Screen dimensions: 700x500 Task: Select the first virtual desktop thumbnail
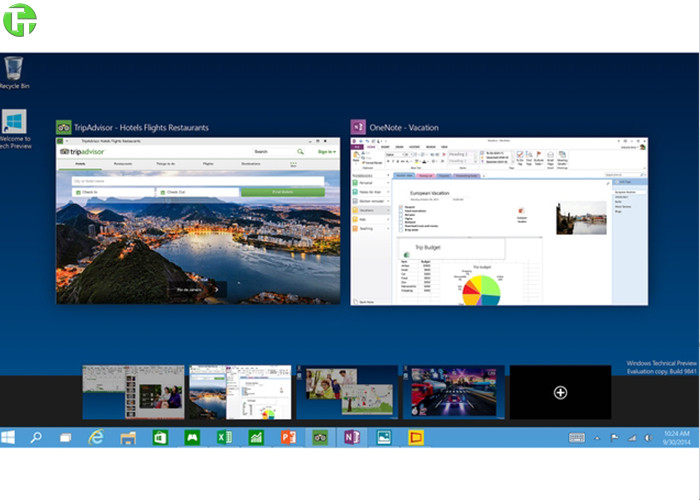(x=133, y=391)
